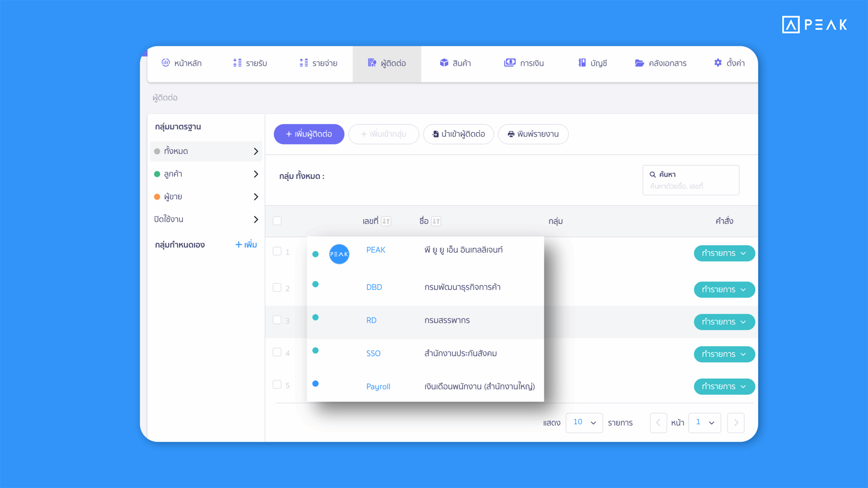Sort by number column sort icon
The image size is (868, 488).
[x=386, y=221]
